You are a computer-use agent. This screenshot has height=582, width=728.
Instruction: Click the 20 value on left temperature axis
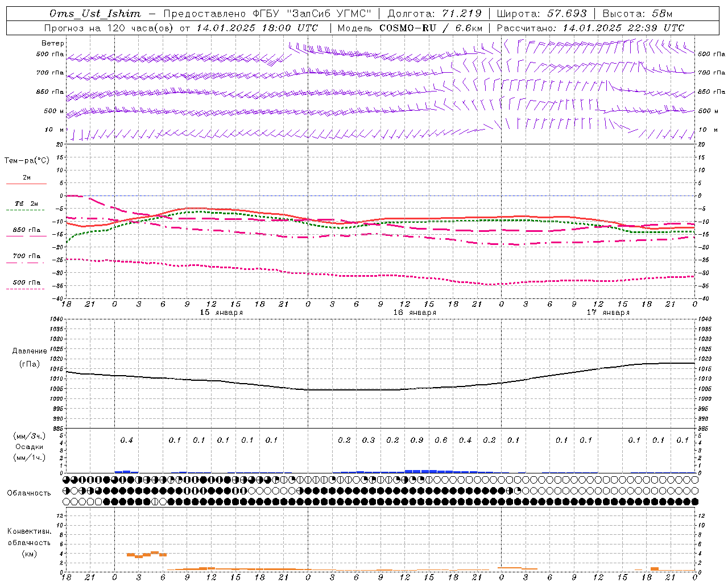(59, 144)
